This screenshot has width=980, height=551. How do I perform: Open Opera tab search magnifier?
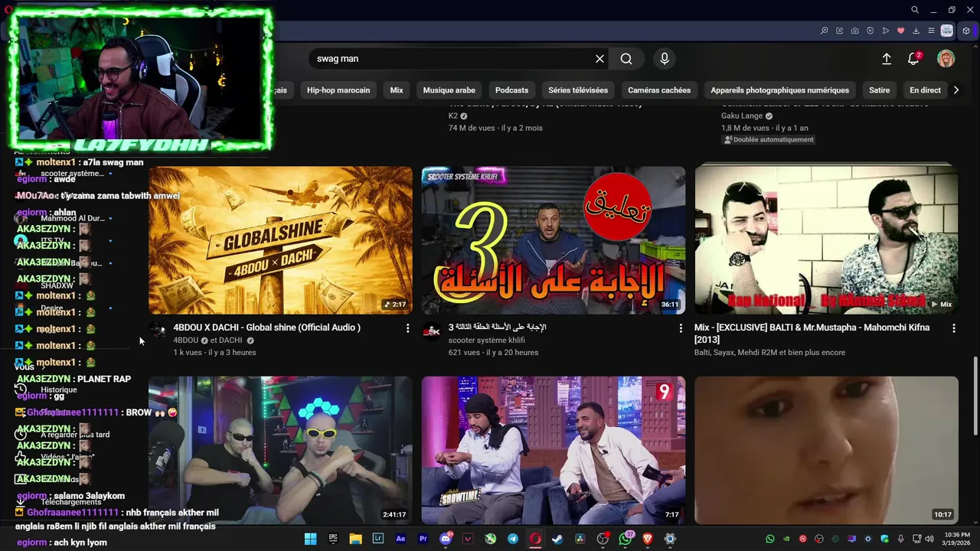coord(915,10)
